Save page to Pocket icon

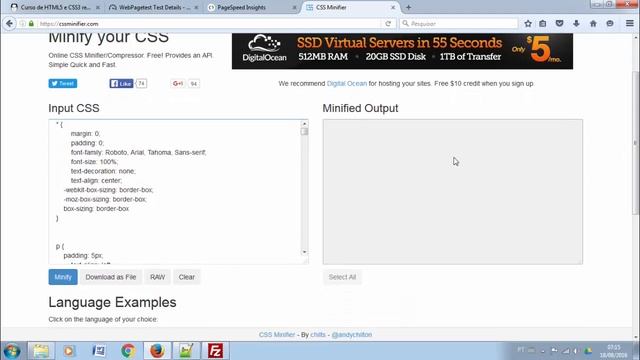(x=560, y=24)
